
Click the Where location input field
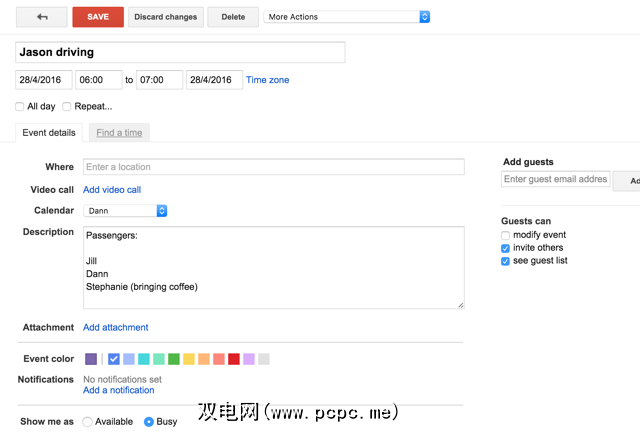coord(274,167)
